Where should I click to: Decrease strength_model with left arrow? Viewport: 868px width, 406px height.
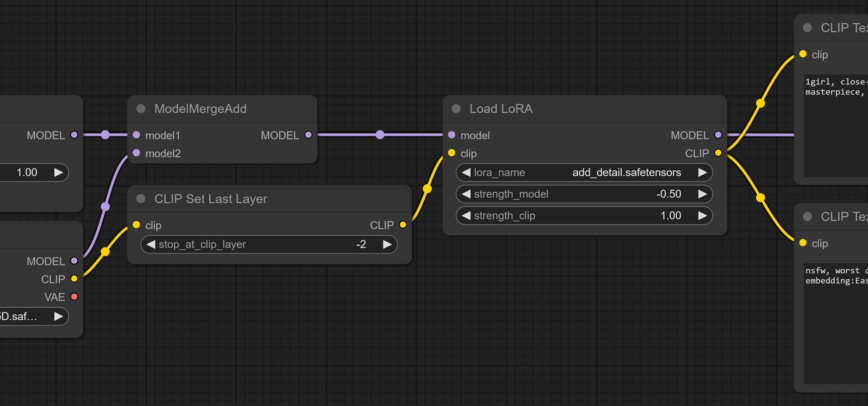[x=466, y=194]
